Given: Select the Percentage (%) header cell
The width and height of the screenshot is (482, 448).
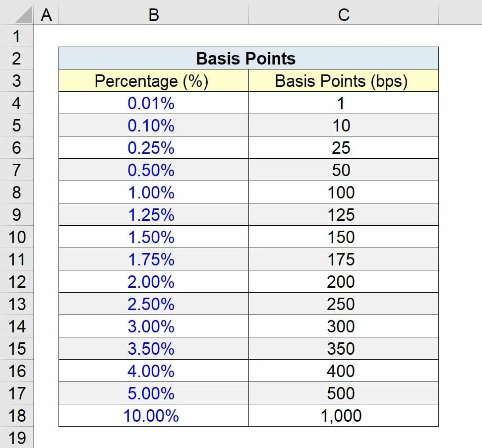Looking at the screenshot, I should (x=154, y=80).
